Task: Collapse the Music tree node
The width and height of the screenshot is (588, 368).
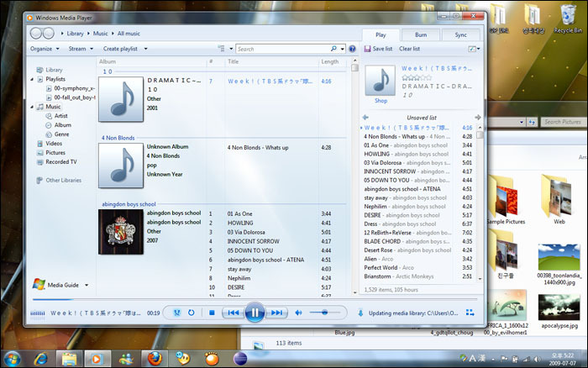Action: (32, 107)
